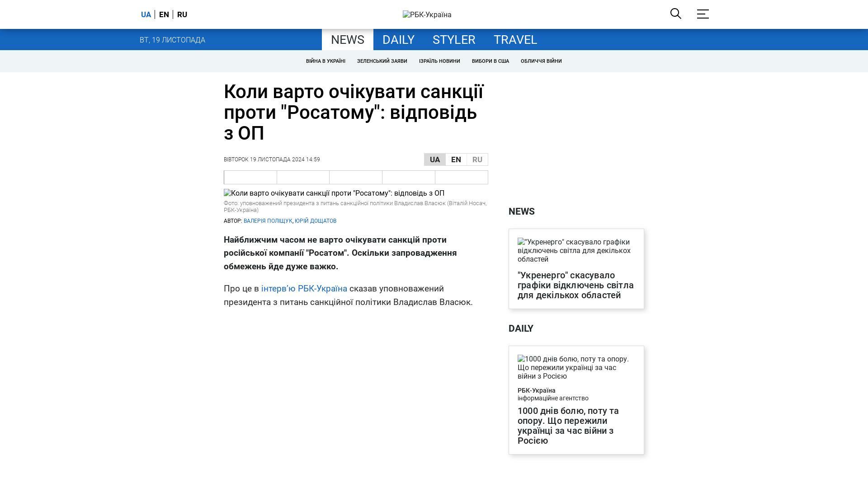Open topic ВИБОРИ В США
This screenshot has height=488, width=868.
[x=491, y=61]
